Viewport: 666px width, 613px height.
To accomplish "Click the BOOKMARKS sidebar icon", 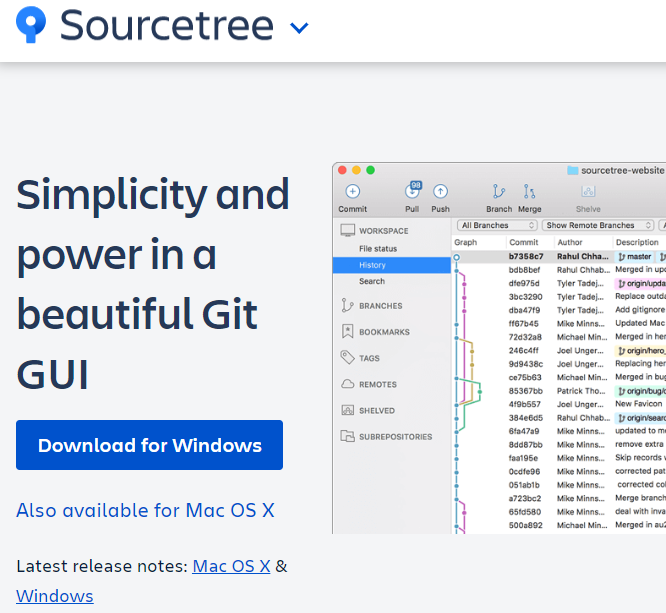I will point(347,331).
